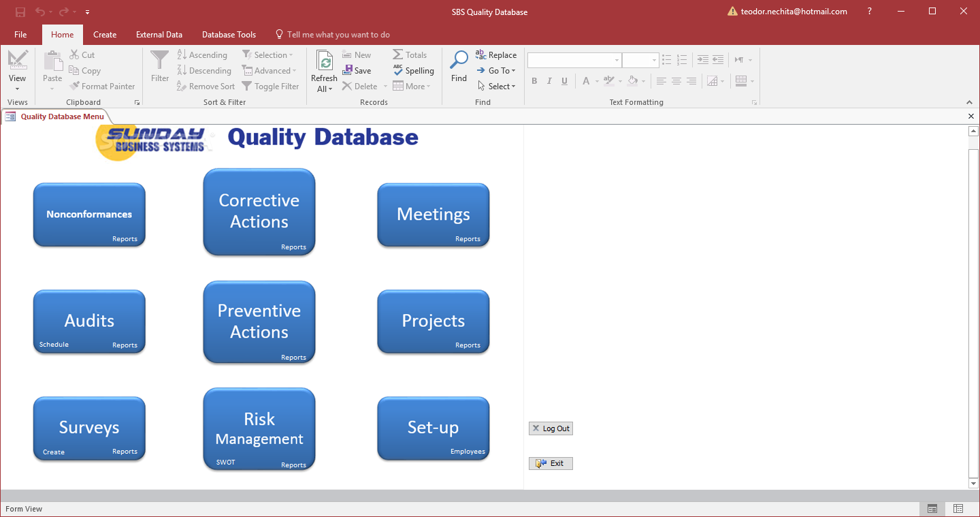Click New record in the Records group
The image size is (980, 517).
click(357, 55)
